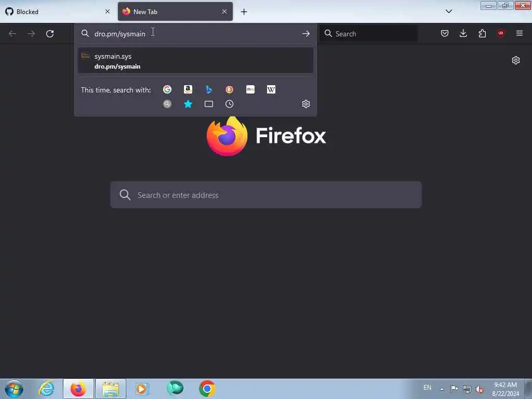532x399 pixels.
Task: Go forward one page
Action: pyautogui.click(x=31, y=34)
